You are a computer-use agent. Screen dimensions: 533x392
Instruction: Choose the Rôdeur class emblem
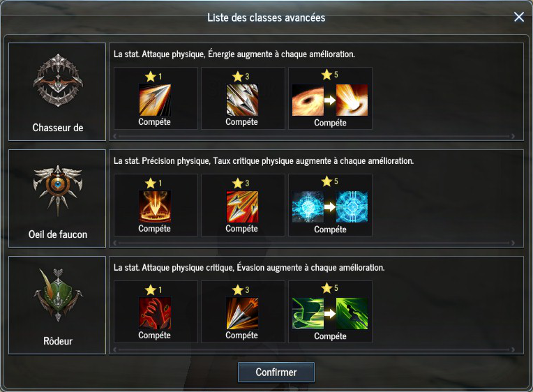point(58,295)
